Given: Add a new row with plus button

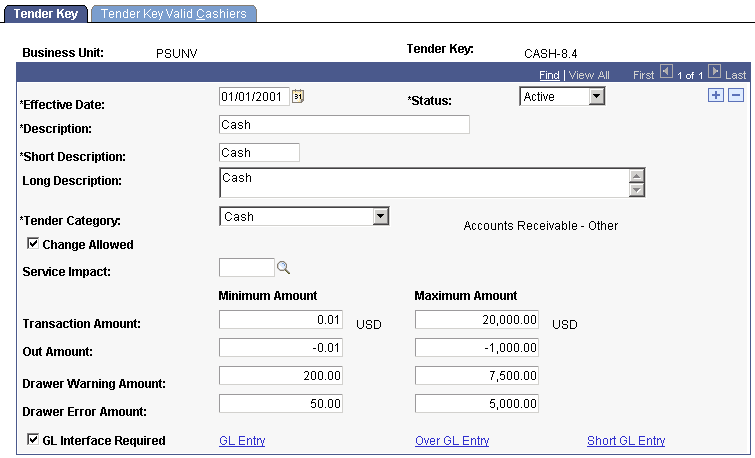Looking at the screenshot, I should pyautogui.click(x=716, y=95).
